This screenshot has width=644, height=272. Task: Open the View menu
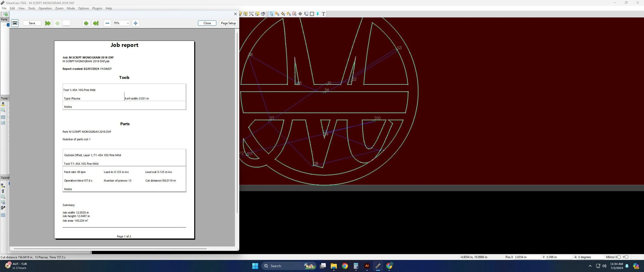point(21,8)
